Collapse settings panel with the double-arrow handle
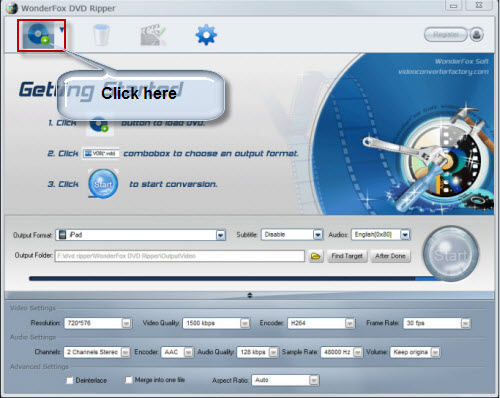 pos(250,295)
